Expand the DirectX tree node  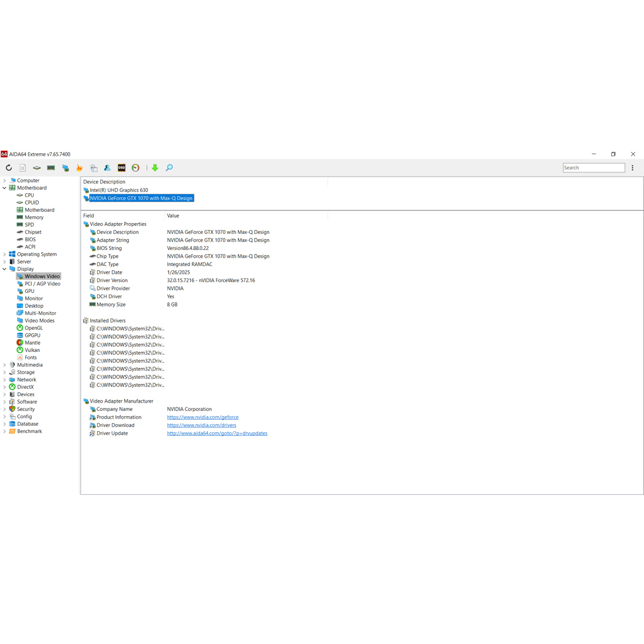[5, 387]
